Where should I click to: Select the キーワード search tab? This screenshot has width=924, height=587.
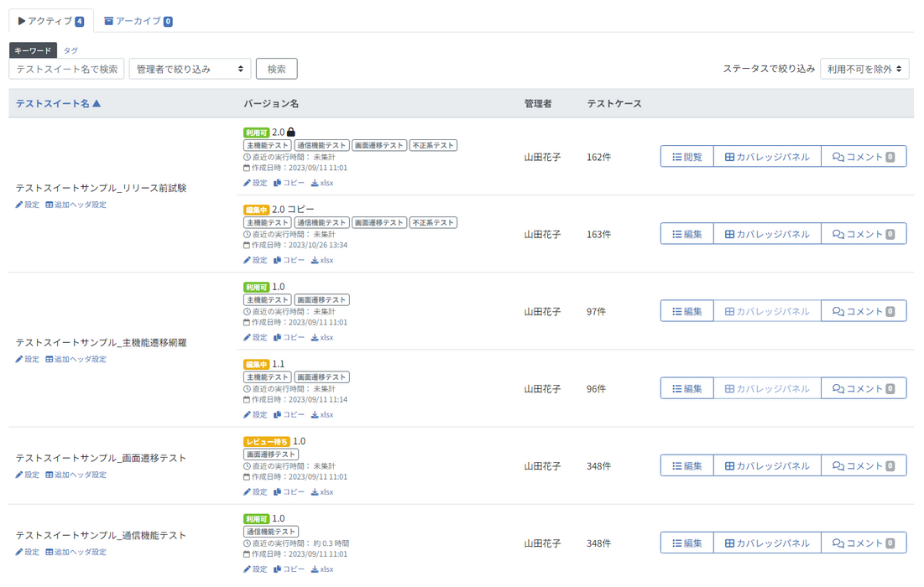[x=33, y=51]
